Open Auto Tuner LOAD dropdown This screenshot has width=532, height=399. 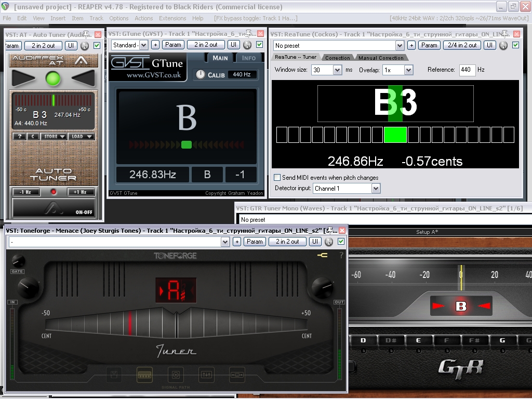coord(82,137)
